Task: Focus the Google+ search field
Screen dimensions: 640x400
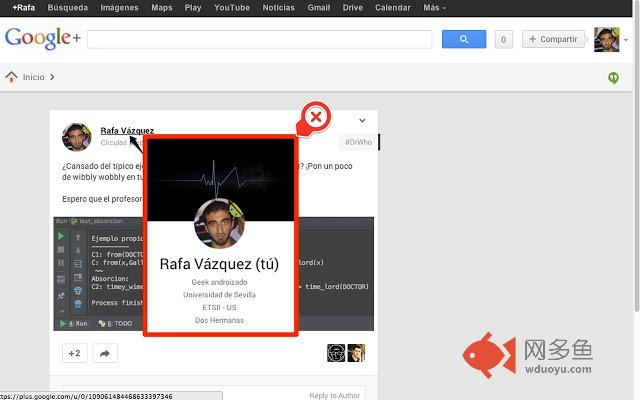Action: coord(260,39)
